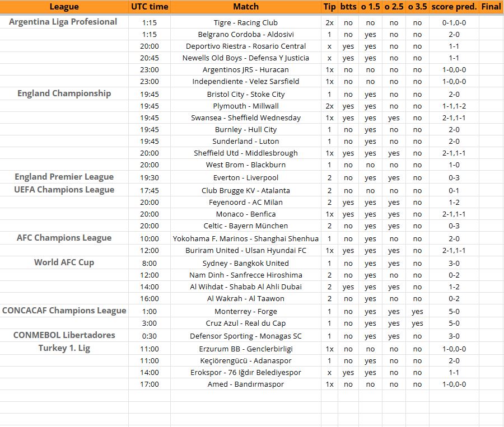
Task: Click Buriram United - Ulsan Hyundai FC
Action: point(246,251)
